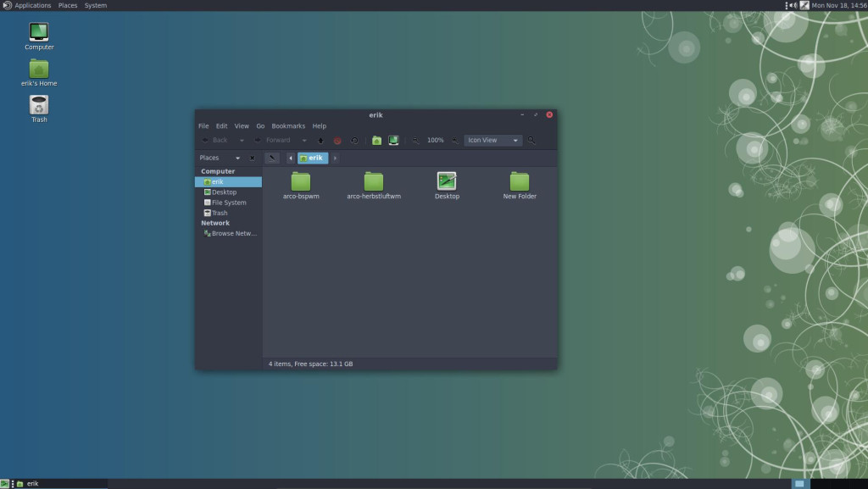Select the New Folder item
Screen dimensions: 868x489
[520, 186]
